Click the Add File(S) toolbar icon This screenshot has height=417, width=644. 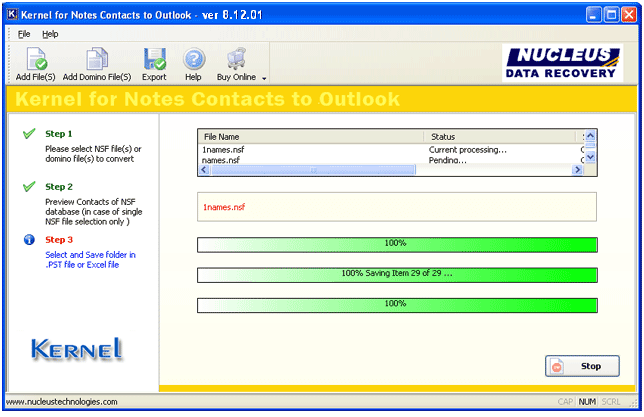click(36, 59)
